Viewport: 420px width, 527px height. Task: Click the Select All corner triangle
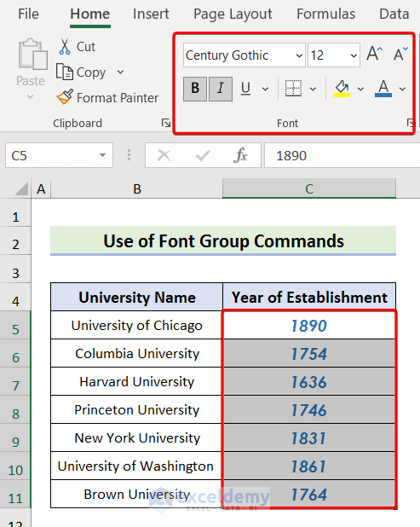click(x=21, y=188)
